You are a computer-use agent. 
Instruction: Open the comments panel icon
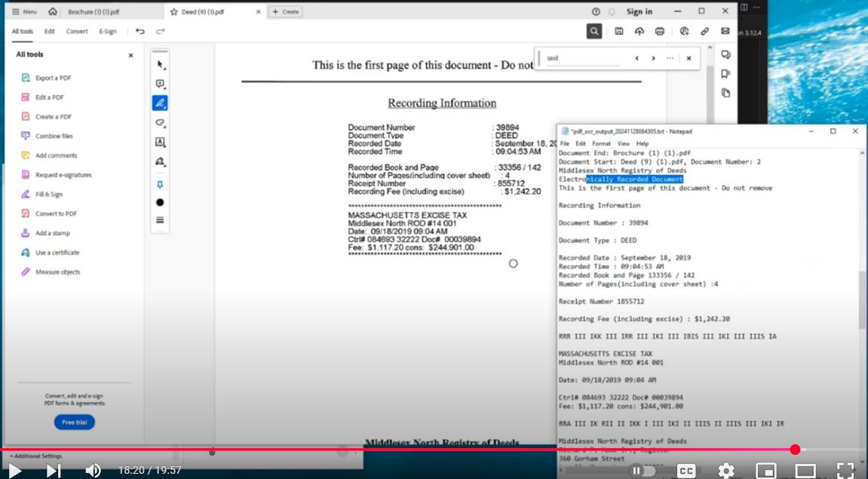coord(725,55)
